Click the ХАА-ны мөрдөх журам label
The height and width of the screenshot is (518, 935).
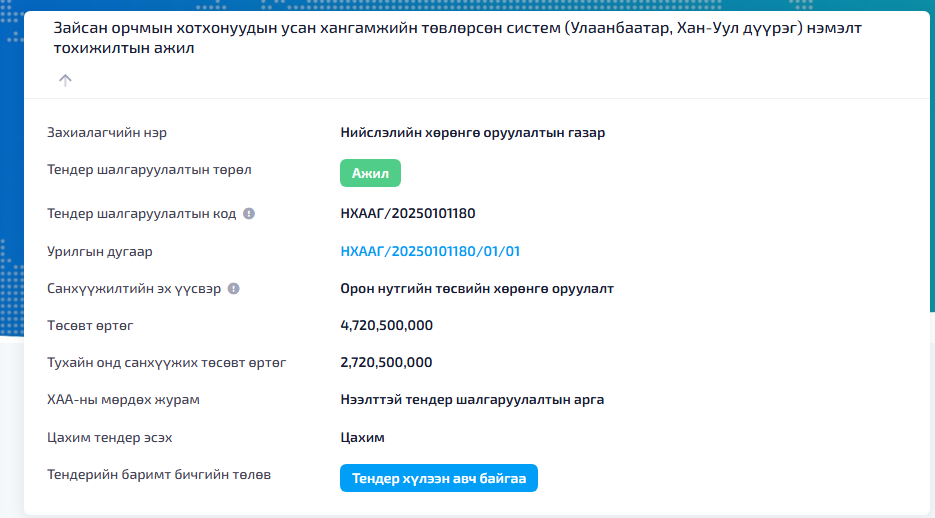click(124, 399)
